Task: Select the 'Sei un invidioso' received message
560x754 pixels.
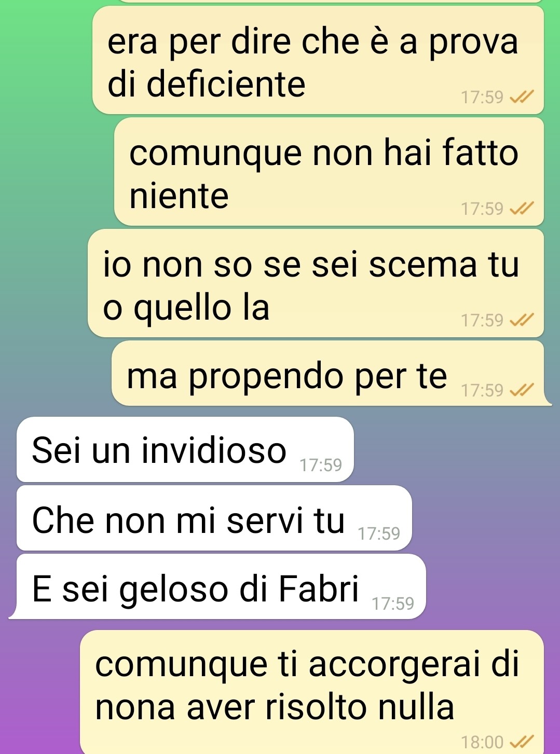Action: pyautogui.click(x=185, y=449)
